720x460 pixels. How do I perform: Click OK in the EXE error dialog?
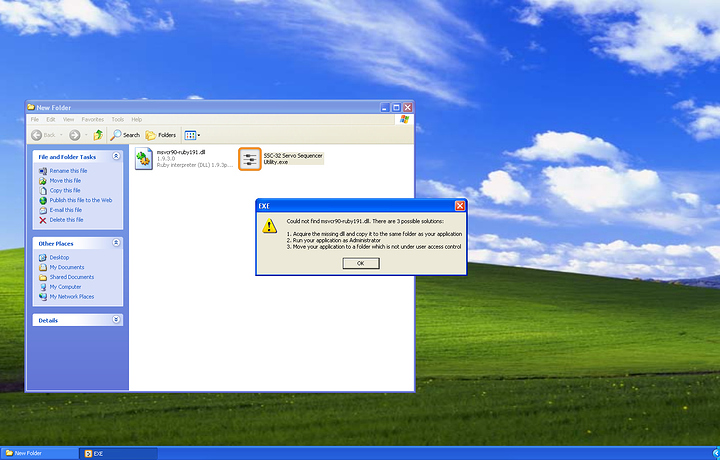[361, 263]
